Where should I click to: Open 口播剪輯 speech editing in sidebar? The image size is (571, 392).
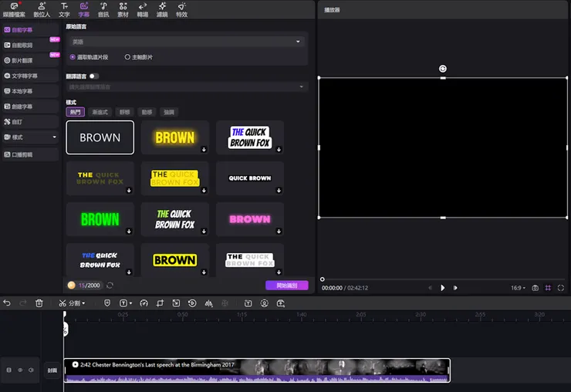click(x=30, y=154)
